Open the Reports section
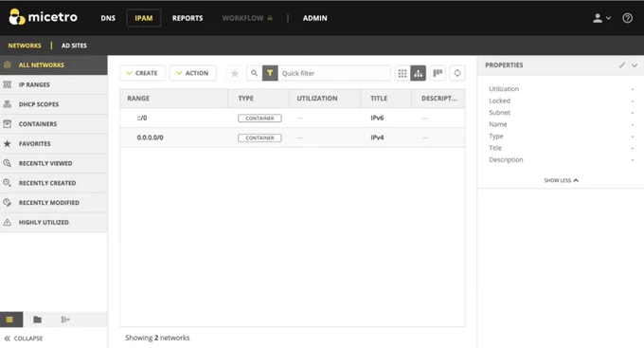644x348 pixels. click(x=188, y=18)
